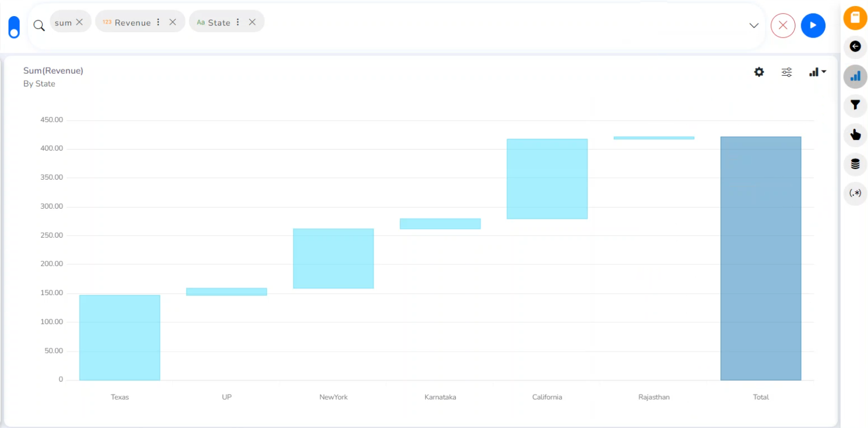868x428 pixels.
Task: Select the bar chart sidebar icon
Action: click(x=855, y=76)
